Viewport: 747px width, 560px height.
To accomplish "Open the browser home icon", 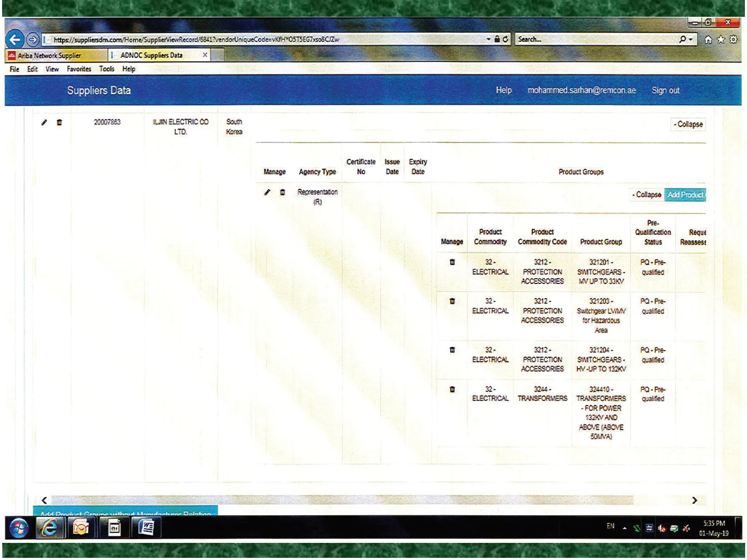I will 708,40.
